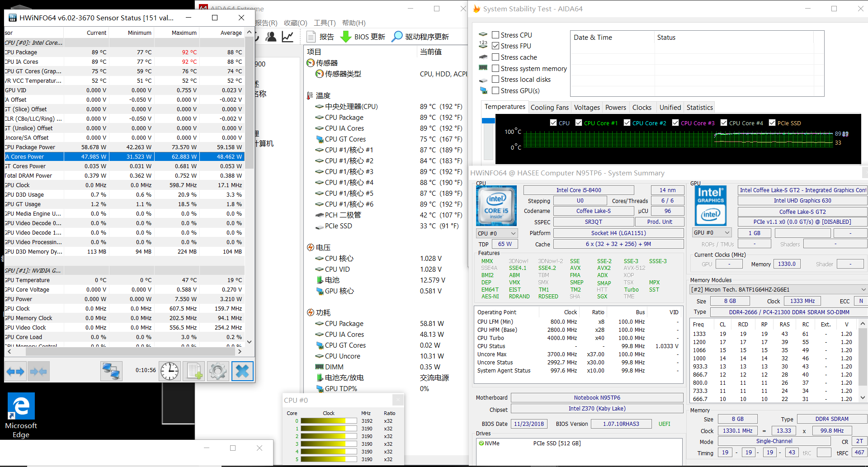Uncheck the Stress FPU option

496,46
